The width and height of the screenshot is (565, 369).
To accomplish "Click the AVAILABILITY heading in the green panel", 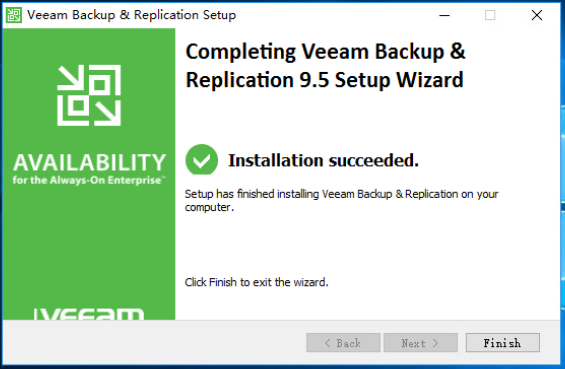I will point(89,163).
